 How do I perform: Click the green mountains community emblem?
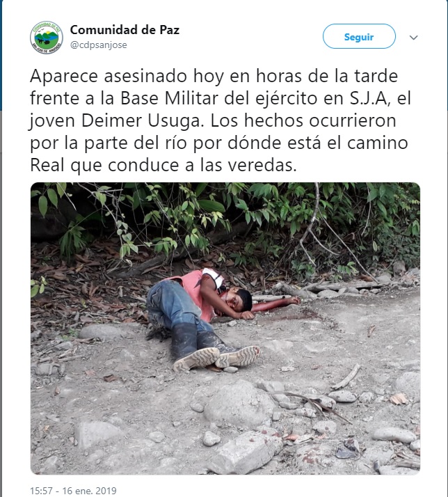(x=46, y=38)
